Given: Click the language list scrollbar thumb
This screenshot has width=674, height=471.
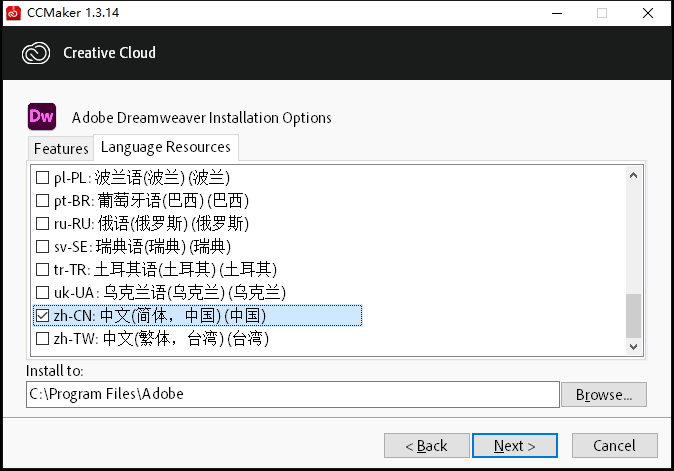Looking at the screenshot, I should pos(633,316).
